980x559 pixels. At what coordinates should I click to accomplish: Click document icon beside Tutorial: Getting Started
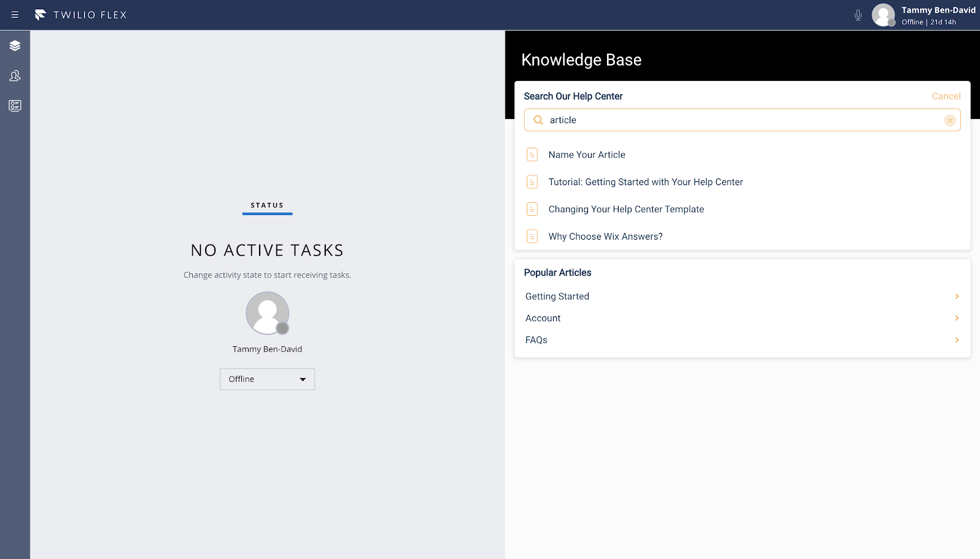[532, 182]
